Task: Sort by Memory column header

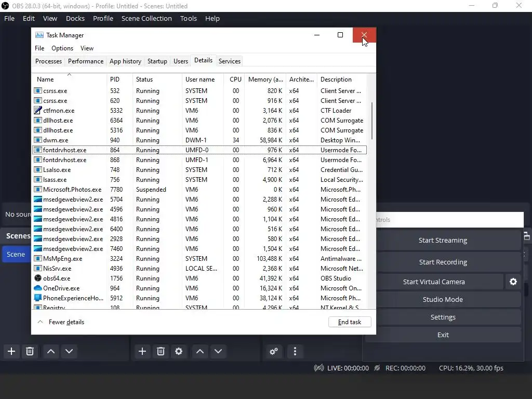Action: point(265,79)
